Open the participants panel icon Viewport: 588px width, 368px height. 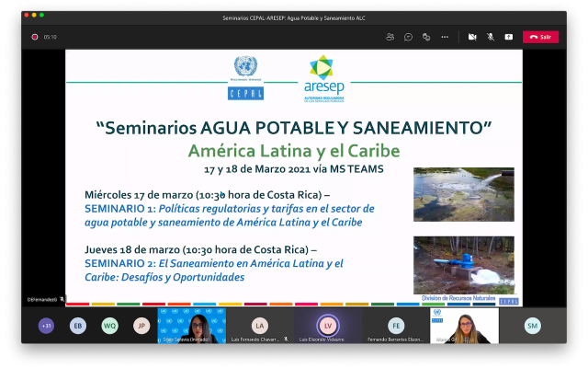point(390,37)
